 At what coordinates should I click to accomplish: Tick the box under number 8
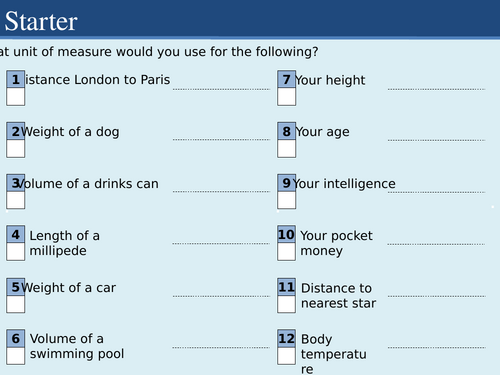coord(287,148)
